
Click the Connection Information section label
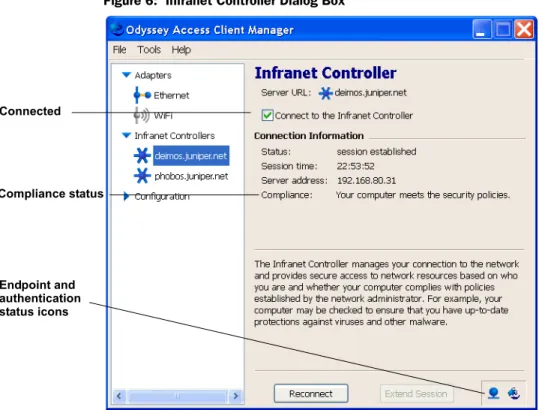click(x=309, y=136)
